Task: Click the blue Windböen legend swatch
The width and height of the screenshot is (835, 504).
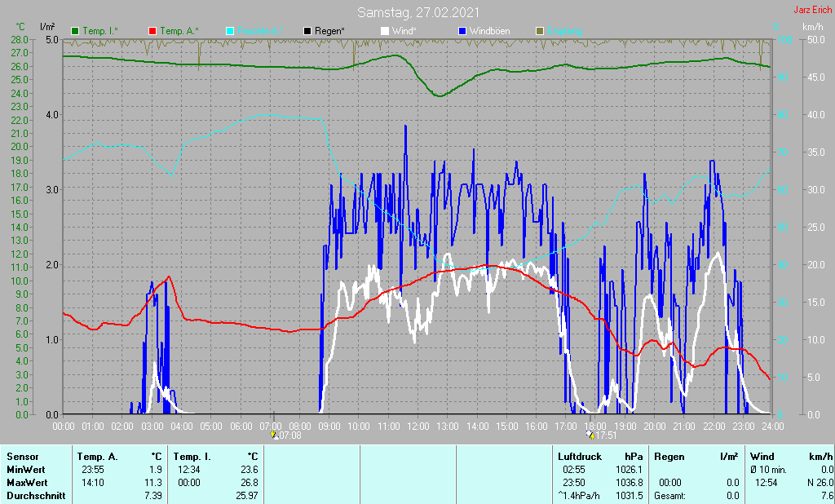Action: point(462,31)
